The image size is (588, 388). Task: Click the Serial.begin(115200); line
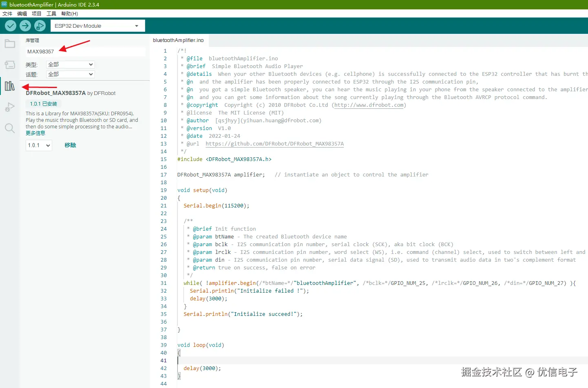point(216,205)
